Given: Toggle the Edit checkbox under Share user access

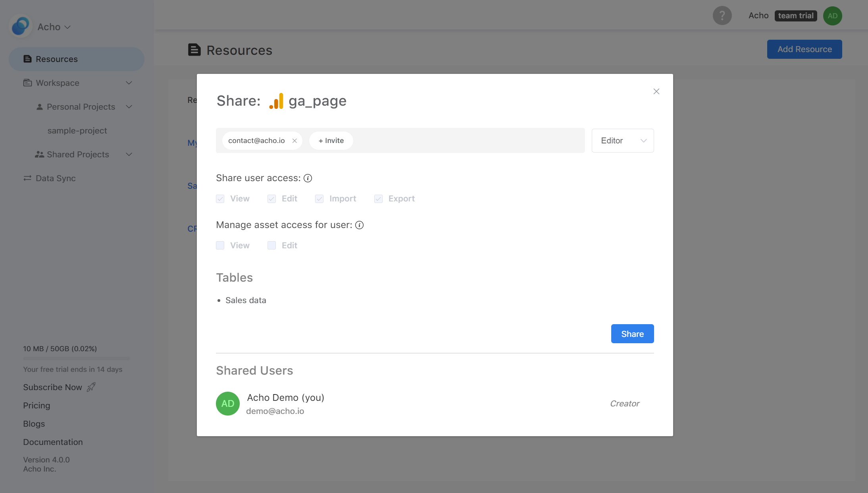Looking at the screenshot, I should (x=271, y=199).
